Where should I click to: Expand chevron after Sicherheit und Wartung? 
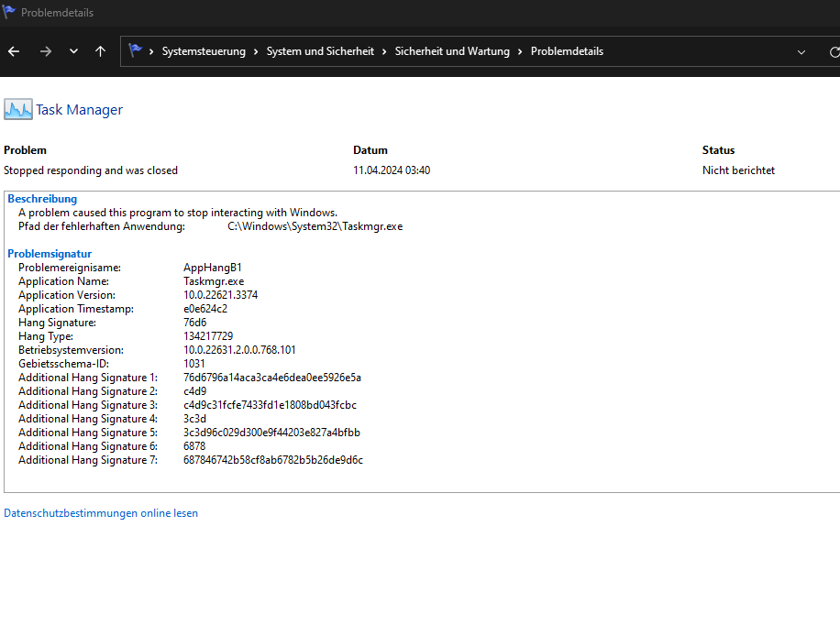520,51
